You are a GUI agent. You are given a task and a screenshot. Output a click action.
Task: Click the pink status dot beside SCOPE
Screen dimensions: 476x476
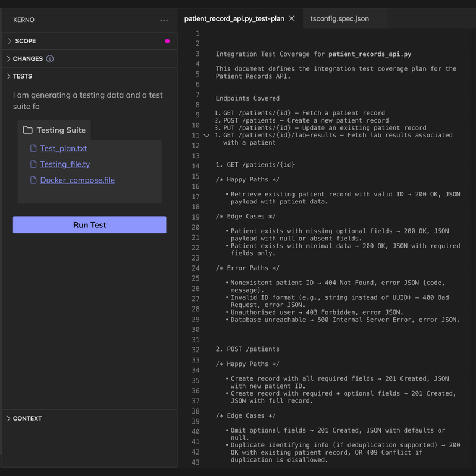tap(168, 40)
